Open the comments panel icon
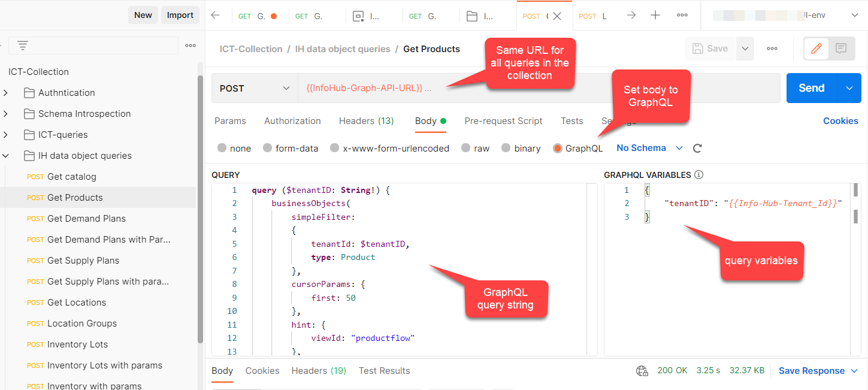868x390 pixels. pyautogui.click(x=842, y=48)
